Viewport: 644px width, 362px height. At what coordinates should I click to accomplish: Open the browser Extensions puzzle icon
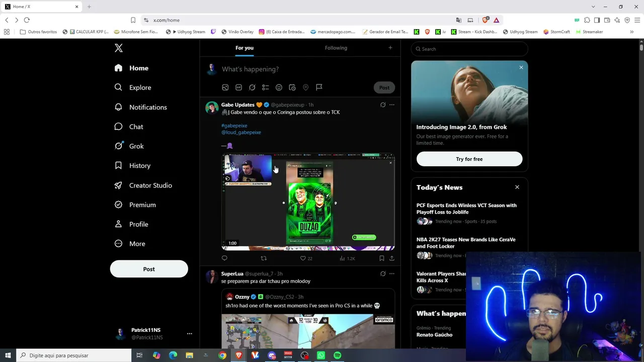click(x=587, y=20)
